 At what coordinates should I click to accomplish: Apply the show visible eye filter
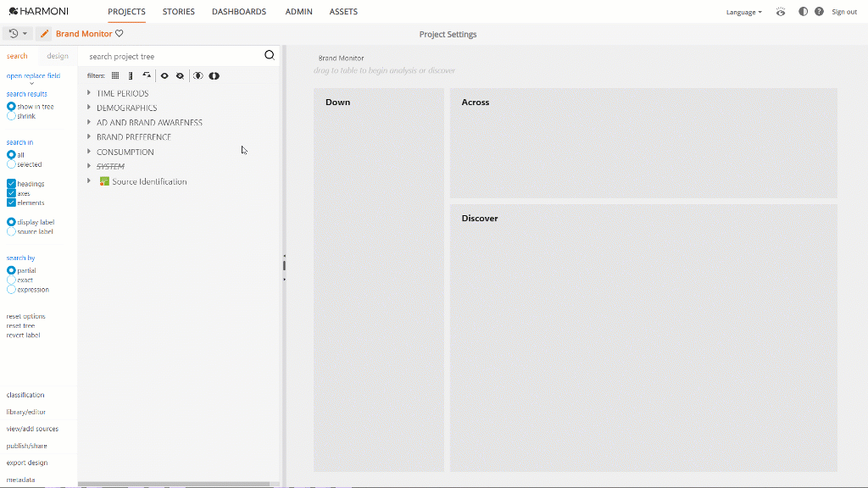point(164,75)
